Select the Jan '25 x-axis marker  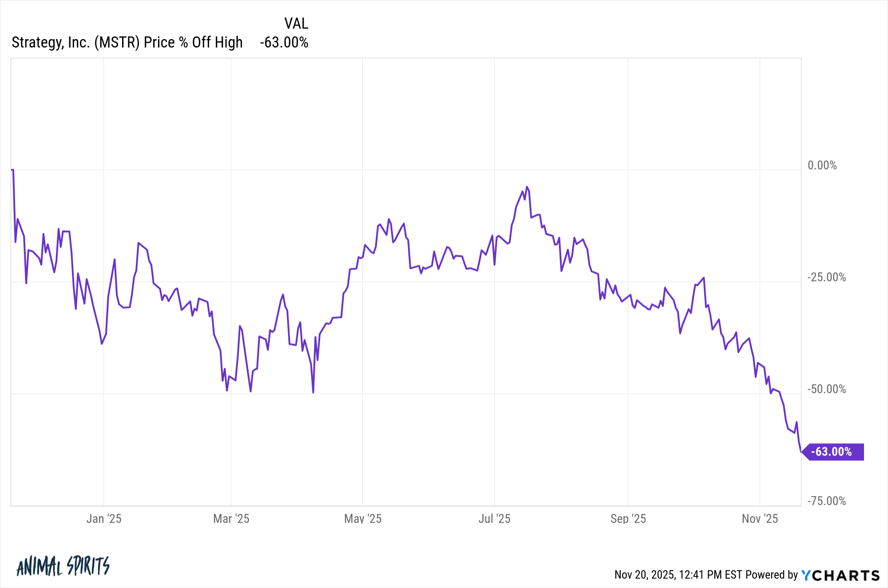(104, 518)
